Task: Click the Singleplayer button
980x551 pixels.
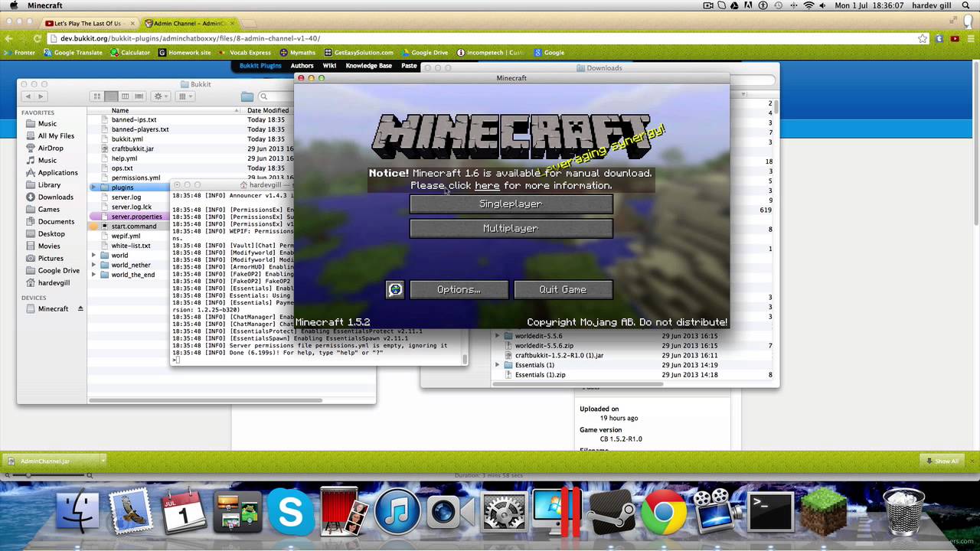Action: [x=511, y=204]
